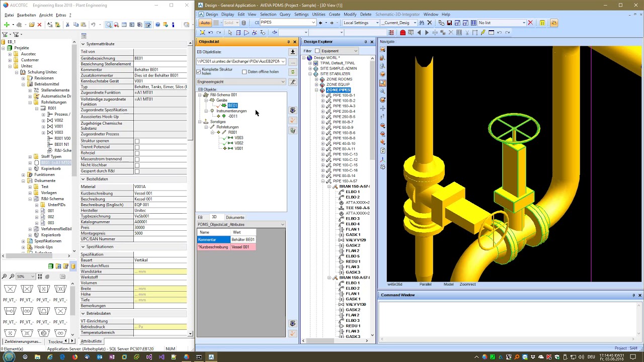644x362 pixels.
Task: Click the red X icon next to No list
Action: (x=531, y=23)
